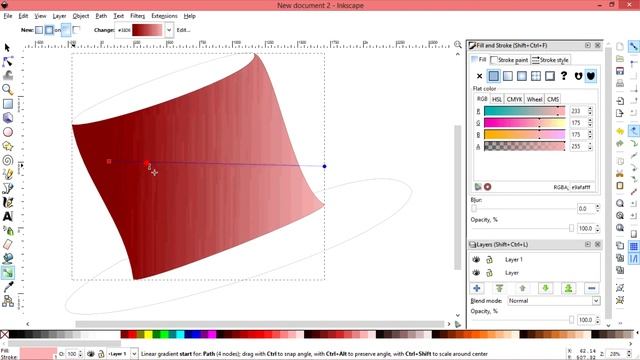Open the zoom percentage stepper
Image resolution: width=640 pixels, height=360 pixels.
click(x=629, y=354)
